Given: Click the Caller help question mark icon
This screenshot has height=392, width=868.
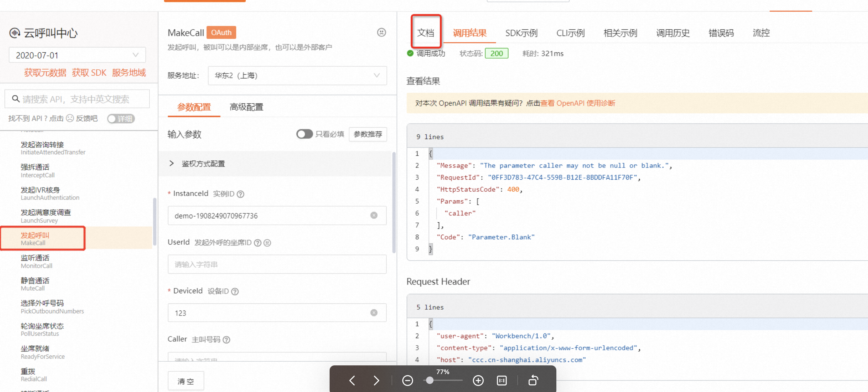Looking at the screenshot, I should click(226, 340).
